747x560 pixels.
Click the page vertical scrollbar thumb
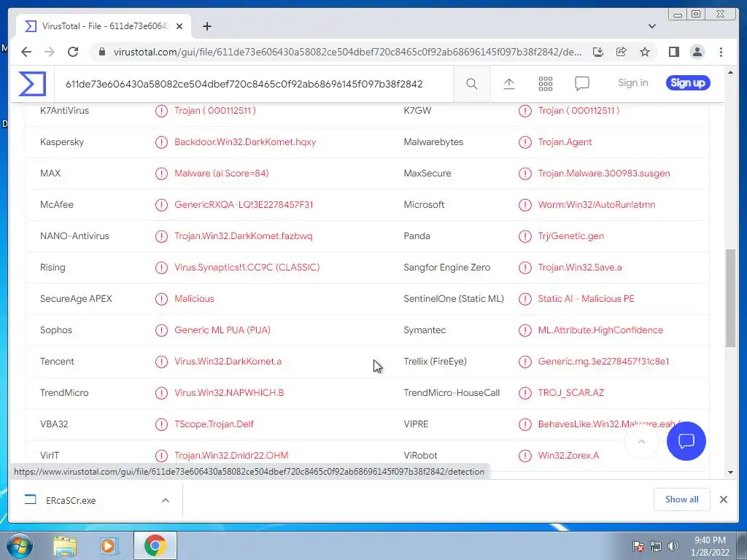pyautogui.click(x=730, y=298)
